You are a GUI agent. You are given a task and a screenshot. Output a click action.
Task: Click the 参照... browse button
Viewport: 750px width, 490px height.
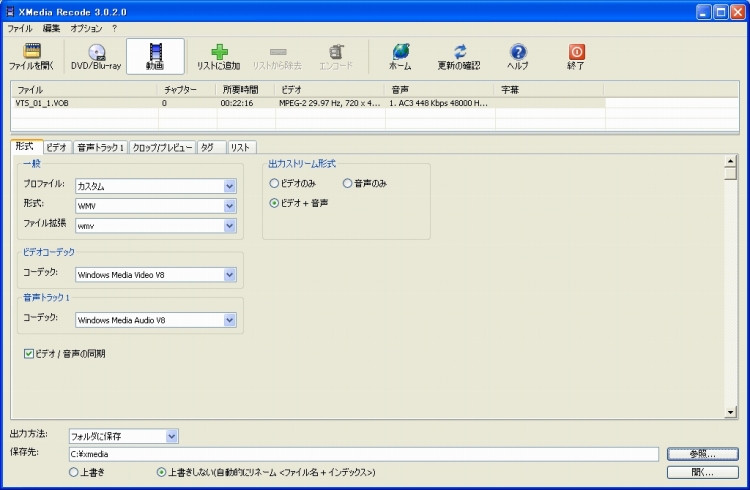click(x=703, y=454)
